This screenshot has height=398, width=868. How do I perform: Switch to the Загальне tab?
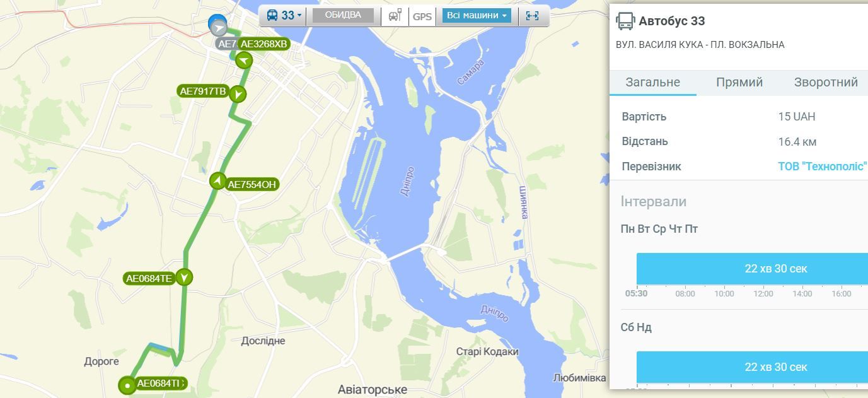click(x=653, y=83)
